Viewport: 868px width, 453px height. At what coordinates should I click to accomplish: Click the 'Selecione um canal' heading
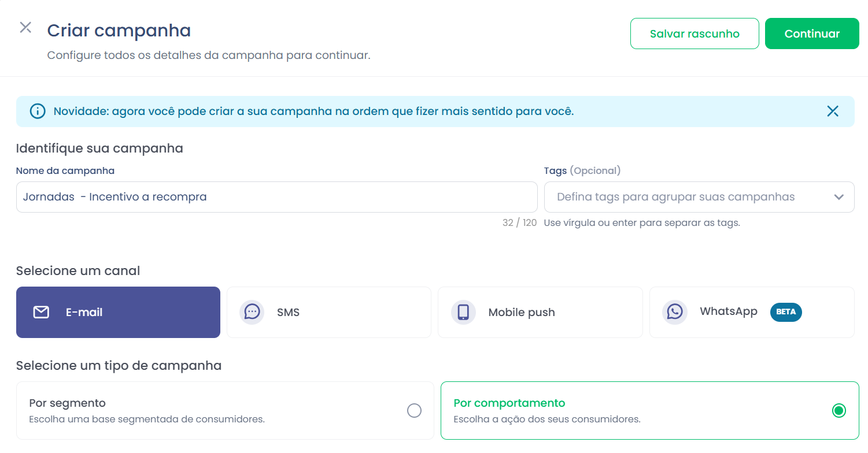(x=78, y=271)
